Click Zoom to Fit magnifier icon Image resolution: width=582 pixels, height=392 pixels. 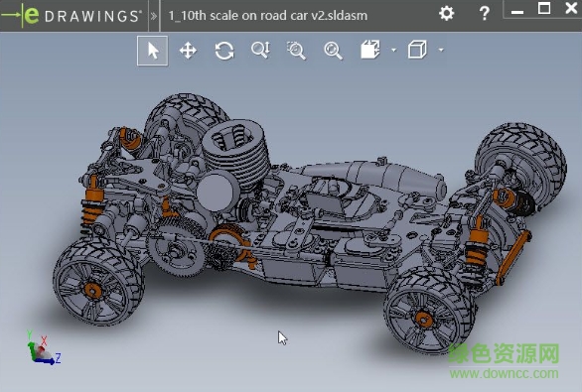[x=333, y=51]
